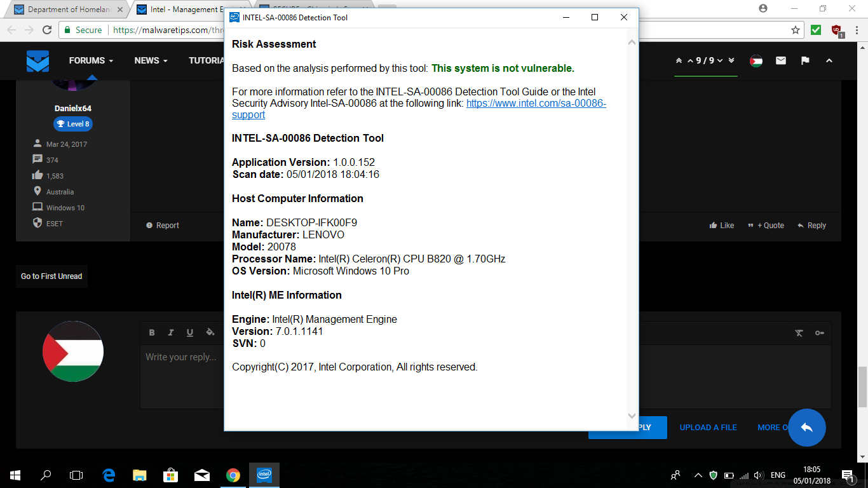Open the ENG language selector
Viewport: 868px width, 488px height.
pos(778,475)
